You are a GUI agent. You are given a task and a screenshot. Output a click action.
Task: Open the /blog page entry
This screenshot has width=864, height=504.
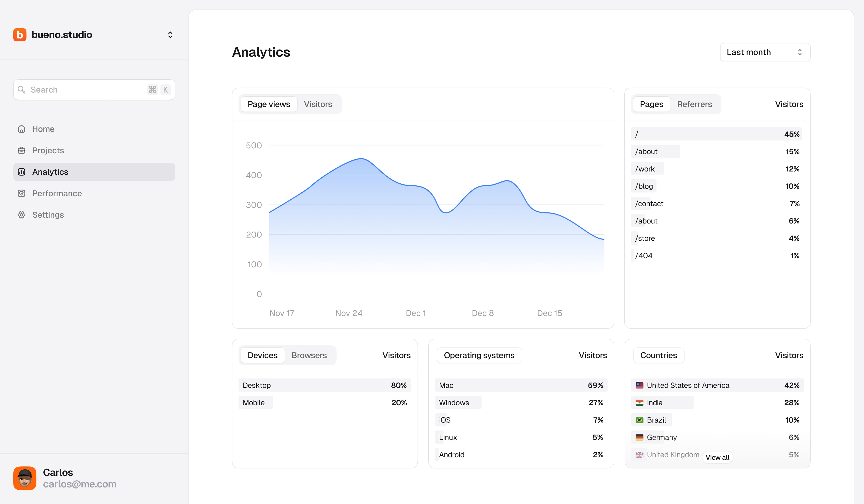(643, 186)
